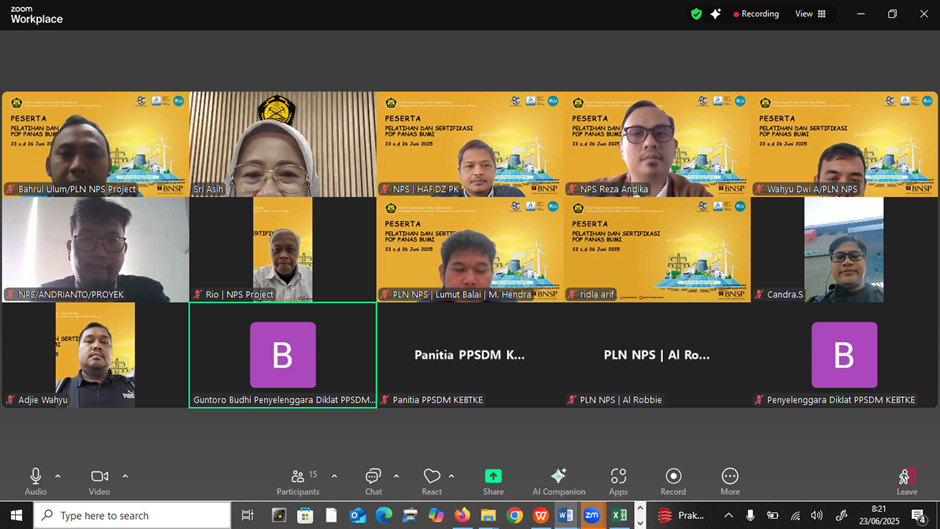
Task: Mute or unmute the Audio microphone
Action: pyautogui.click(x=35, y=482)
